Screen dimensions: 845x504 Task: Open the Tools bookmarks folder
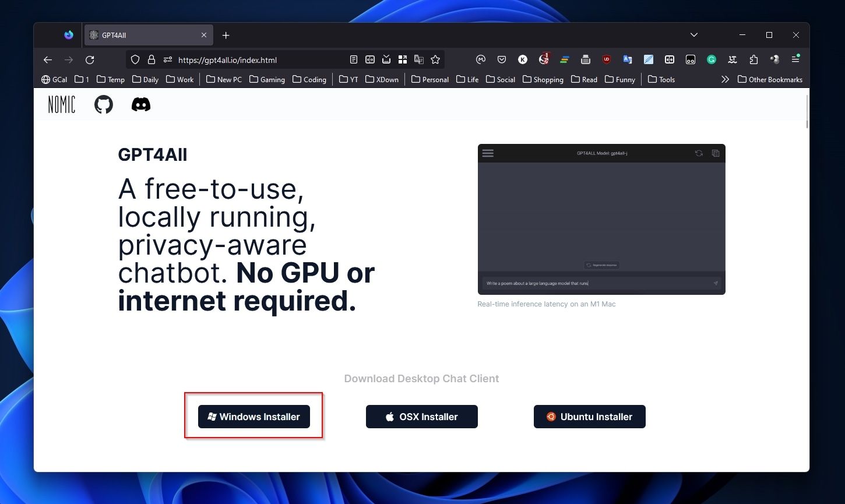pos(661,79)
